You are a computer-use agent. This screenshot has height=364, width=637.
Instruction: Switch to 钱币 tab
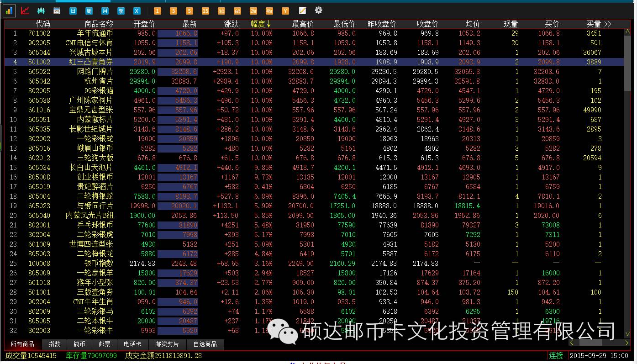click(79, 344)
